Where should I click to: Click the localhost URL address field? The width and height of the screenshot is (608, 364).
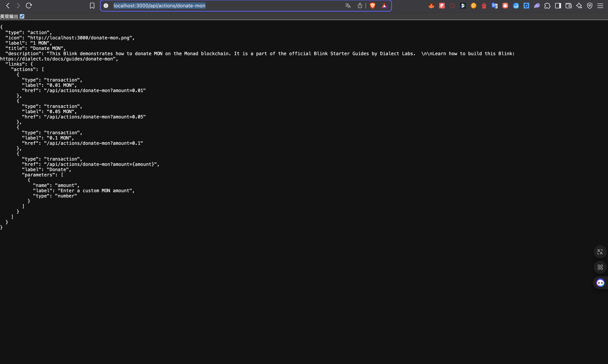click(221, 6)
